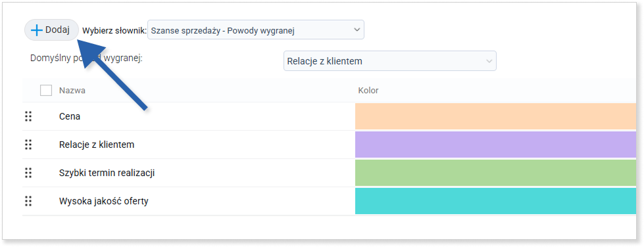644x247 pixels.
Task: Open the purple swatch for Relacje z klientem
Action: 495,145
